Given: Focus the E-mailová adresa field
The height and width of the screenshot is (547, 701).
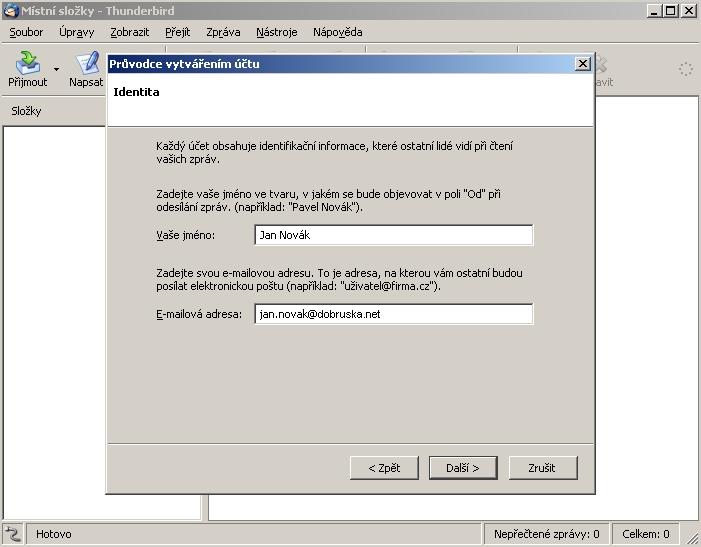Looking at the screenshot, I should 393,314.
